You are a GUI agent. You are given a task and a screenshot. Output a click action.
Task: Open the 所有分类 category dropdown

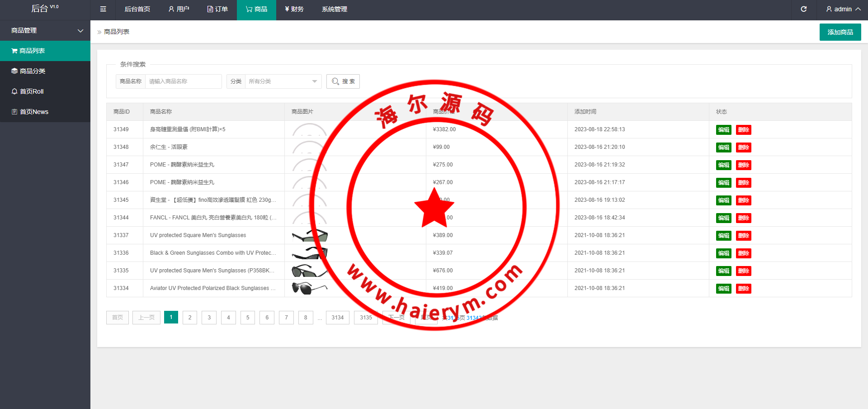pos(283,81)
